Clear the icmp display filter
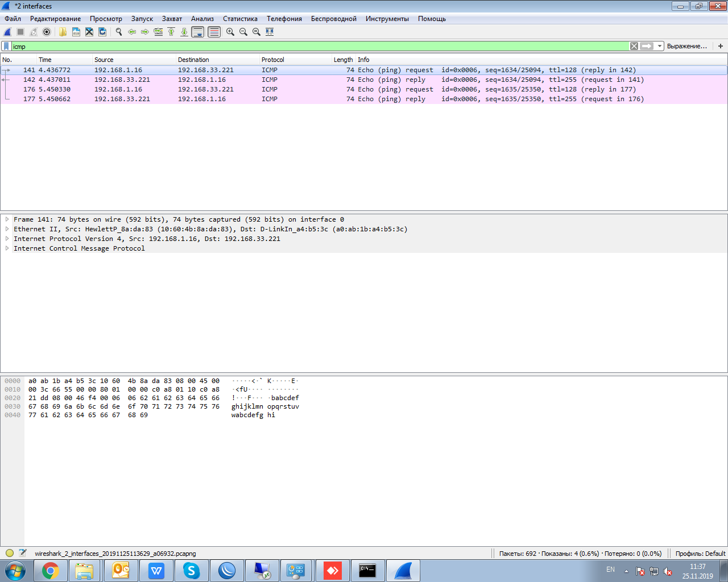This screenshot has height=582, width=728. click(634, 46)
